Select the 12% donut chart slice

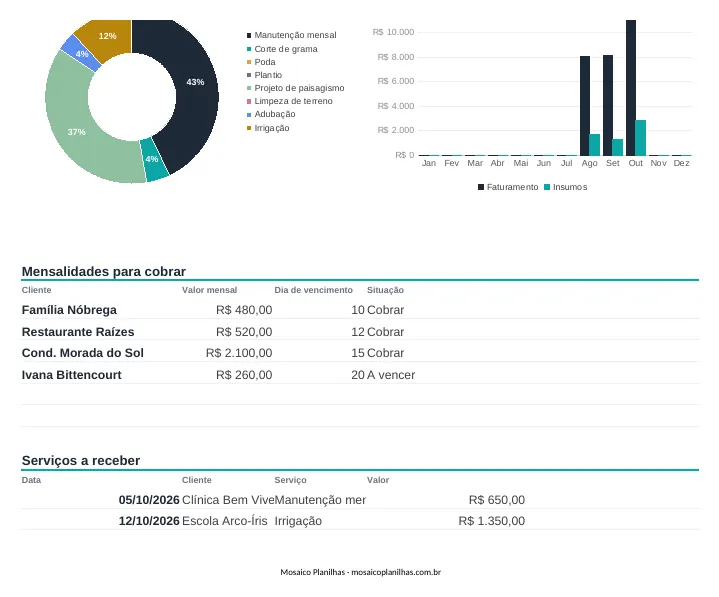pos(107,36)
